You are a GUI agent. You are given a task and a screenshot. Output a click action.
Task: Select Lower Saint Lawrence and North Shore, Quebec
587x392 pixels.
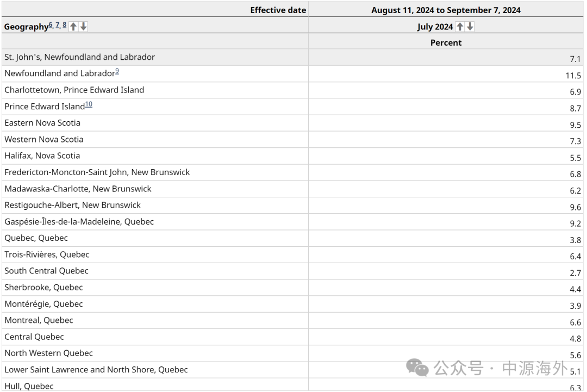pos(96,370)
